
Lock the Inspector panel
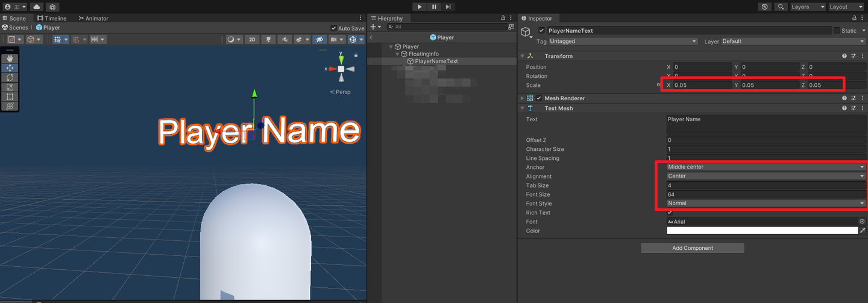853,18
